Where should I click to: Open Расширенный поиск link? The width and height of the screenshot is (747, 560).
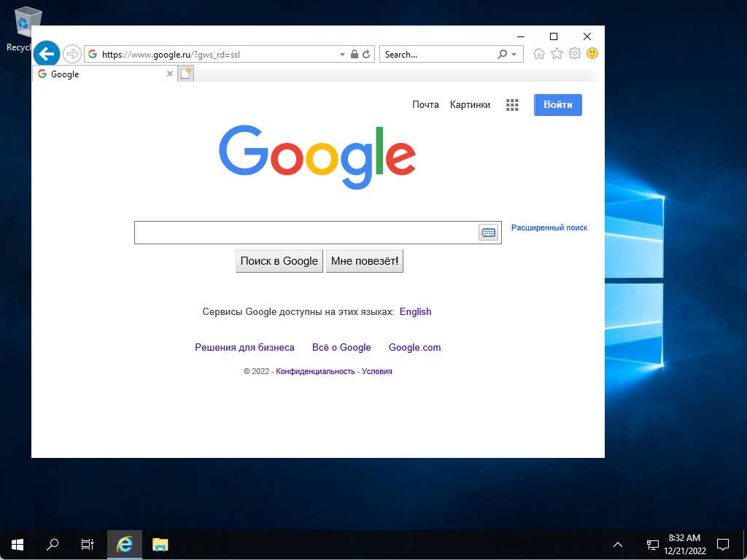(551, 227)
